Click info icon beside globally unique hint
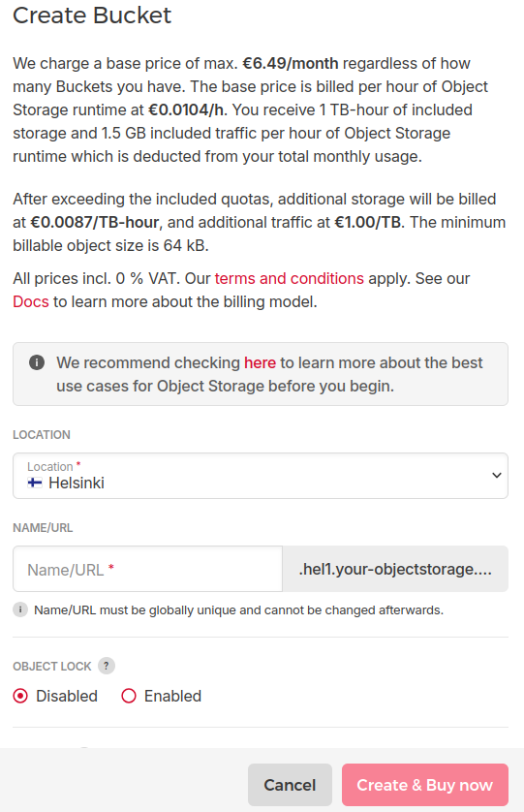The height and width of the screenshot is (812, 524). [x=20, y=609]
